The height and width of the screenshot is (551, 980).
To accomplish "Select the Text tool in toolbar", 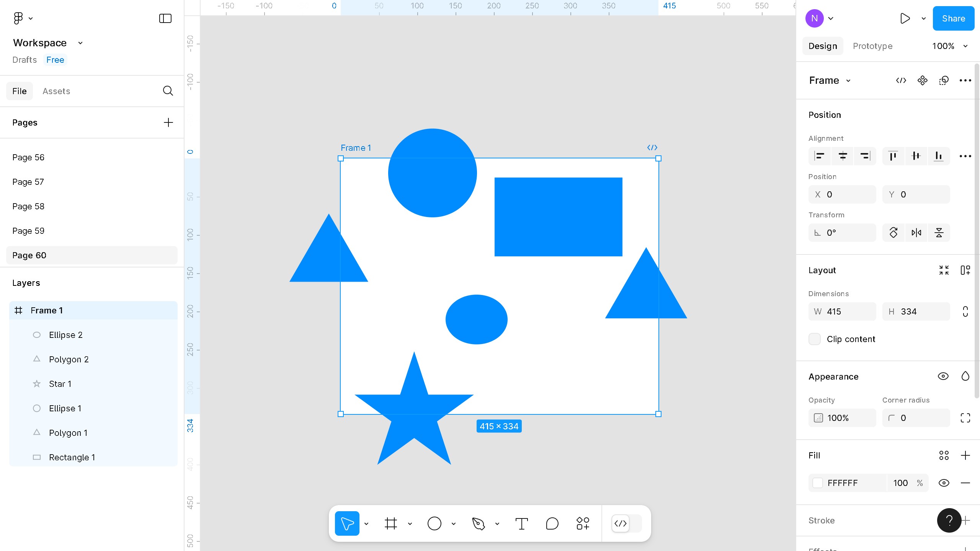I will (521, 523).
